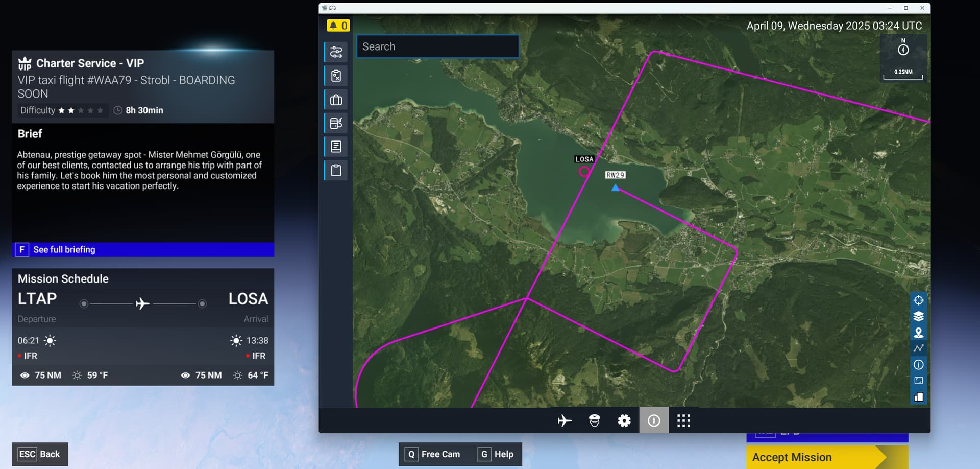The height and width of the screenshot is (469, 980).
Task: Open the full briefing link
Action: click(143, 250)
